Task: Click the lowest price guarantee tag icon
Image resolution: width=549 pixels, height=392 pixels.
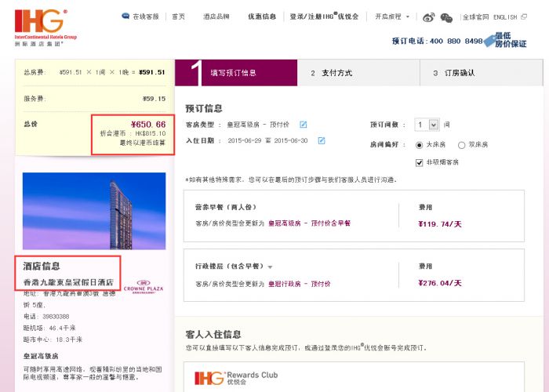Action: point(490,41)
